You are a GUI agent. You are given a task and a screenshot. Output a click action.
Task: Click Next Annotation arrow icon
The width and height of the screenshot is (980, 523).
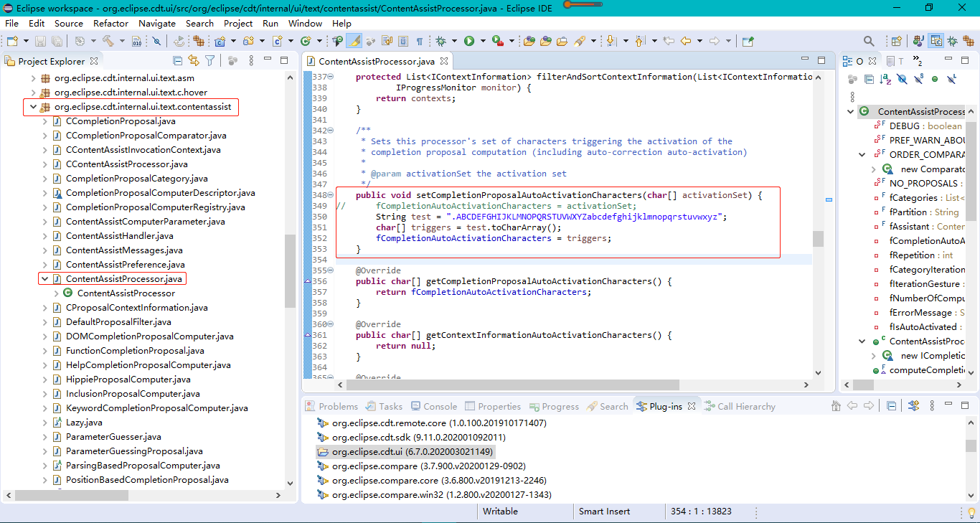point(611,41)
